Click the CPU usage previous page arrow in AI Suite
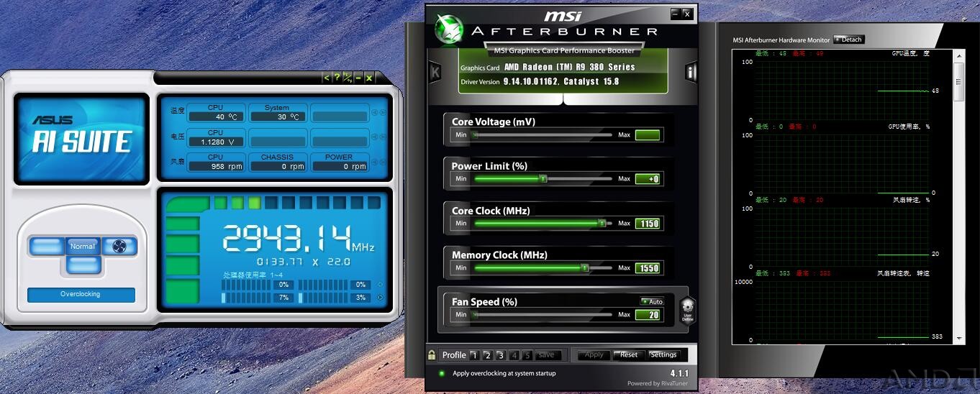The image size is (980, 394). coord(380,285)
